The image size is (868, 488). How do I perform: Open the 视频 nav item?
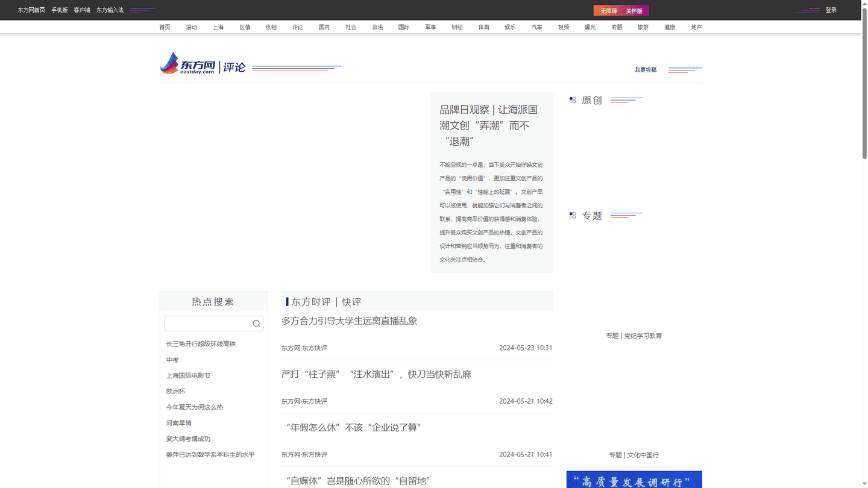click(564, 27)
